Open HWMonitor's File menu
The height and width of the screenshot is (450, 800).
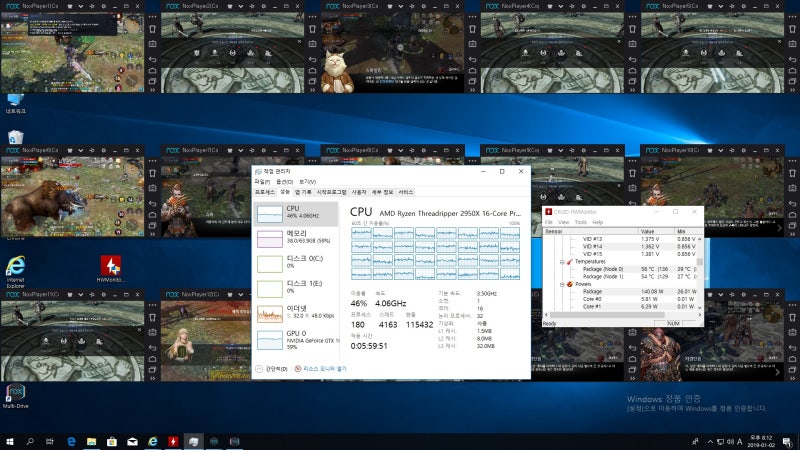point(549,222)
